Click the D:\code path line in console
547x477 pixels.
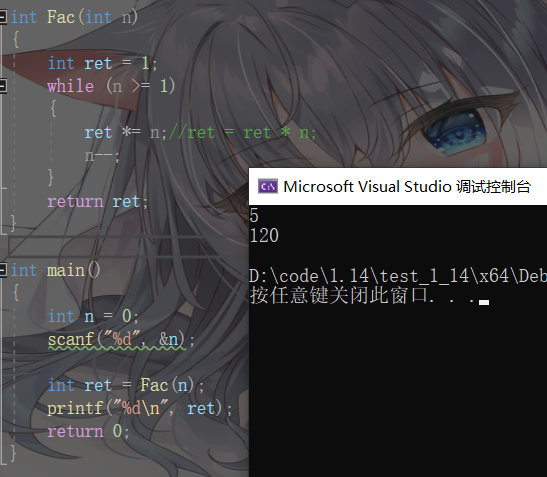[398, 276]
